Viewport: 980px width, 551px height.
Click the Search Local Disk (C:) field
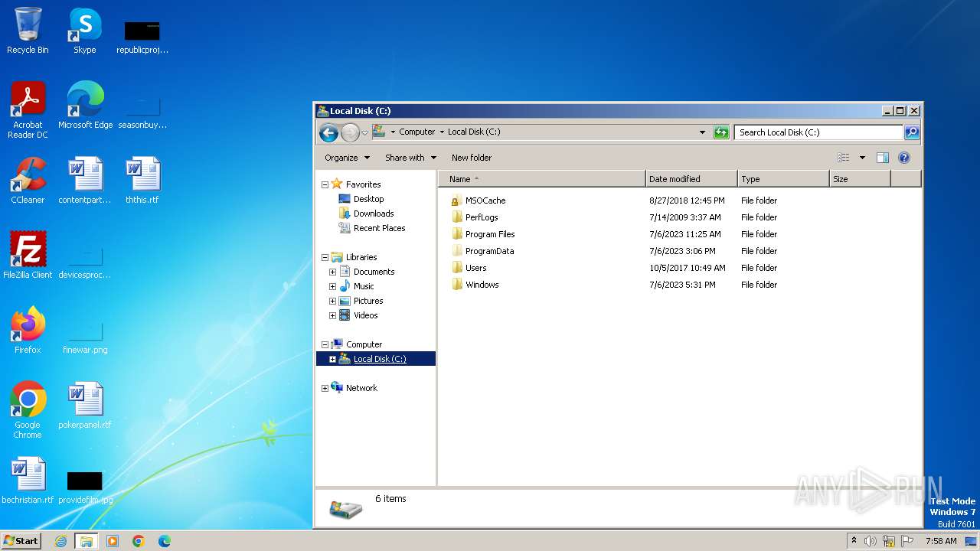[818, 132]
